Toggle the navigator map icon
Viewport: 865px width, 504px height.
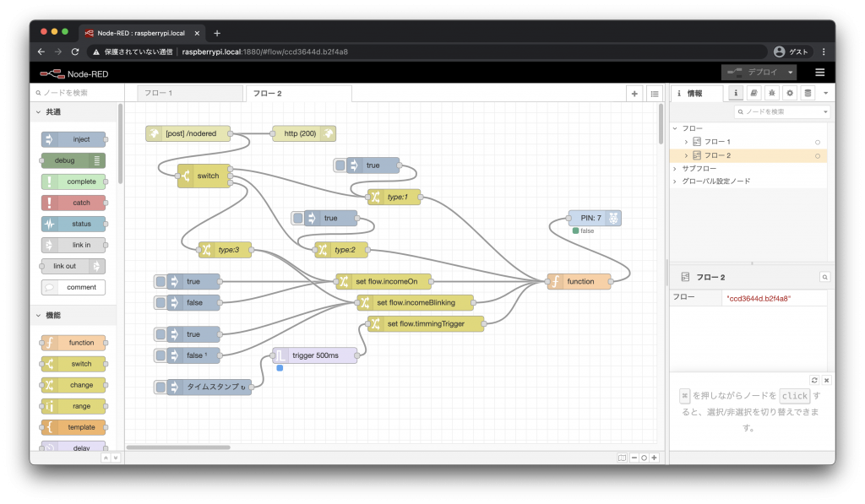623,458
